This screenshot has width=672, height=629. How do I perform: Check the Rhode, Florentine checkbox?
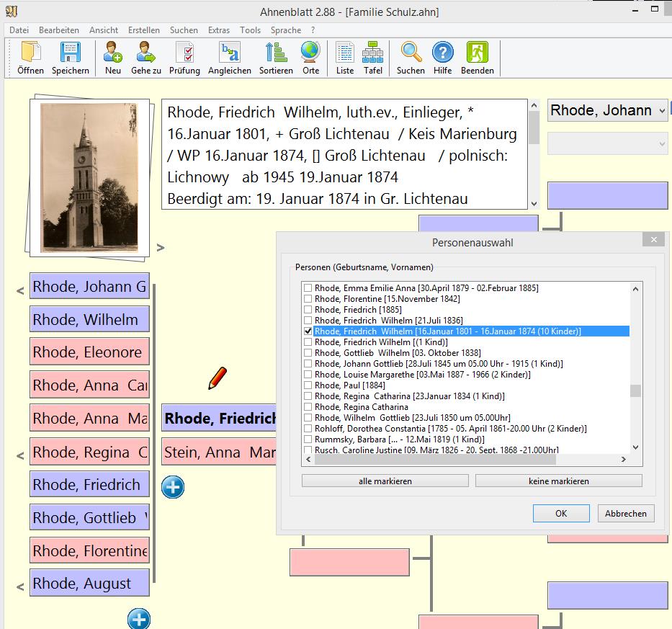pos(308,299)
